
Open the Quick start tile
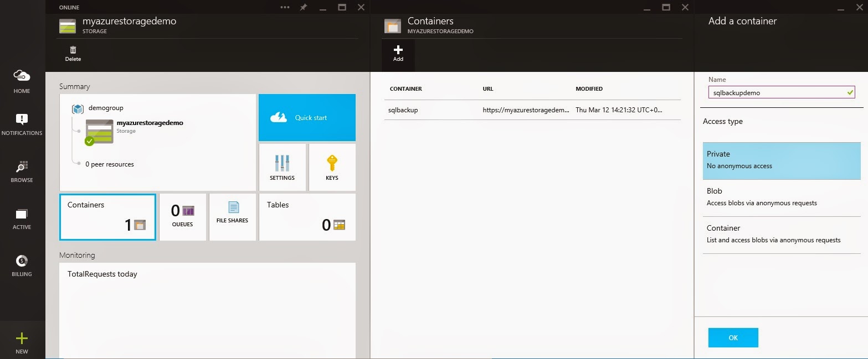click(307, 117)
